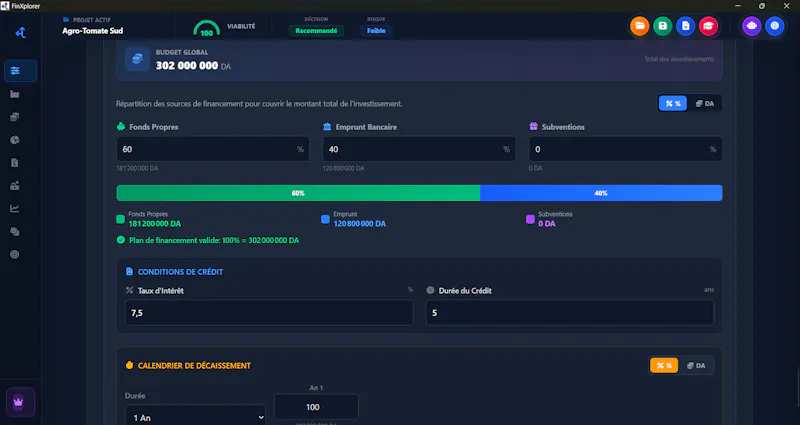Open the line chart sidebar icon
Image resolution: width=800 pixels, height=425 pixels.
pos(15,209)
